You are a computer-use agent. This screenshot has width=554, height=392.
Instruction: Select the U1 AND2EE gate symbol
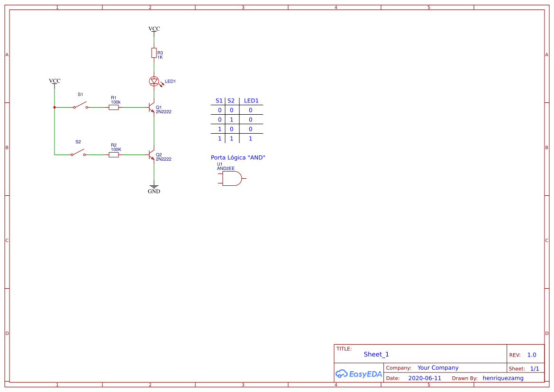click(x=232, y=178)
